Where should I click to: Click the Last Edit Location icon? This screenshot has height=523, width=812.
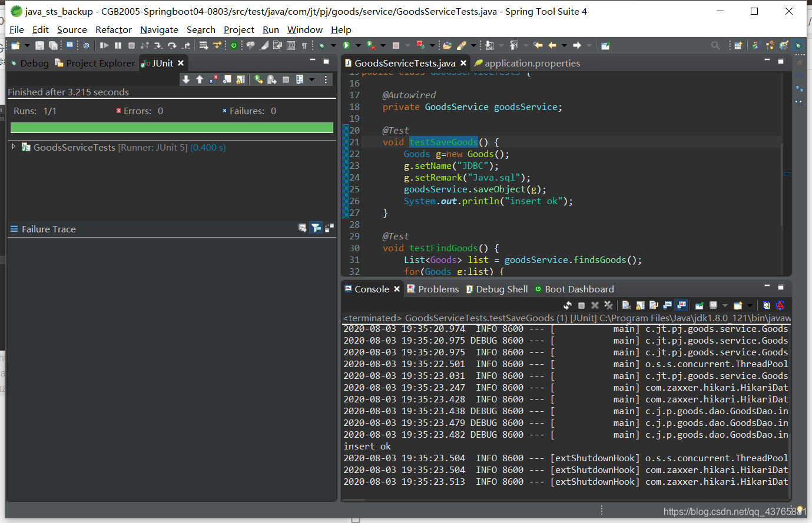[539, 45]
